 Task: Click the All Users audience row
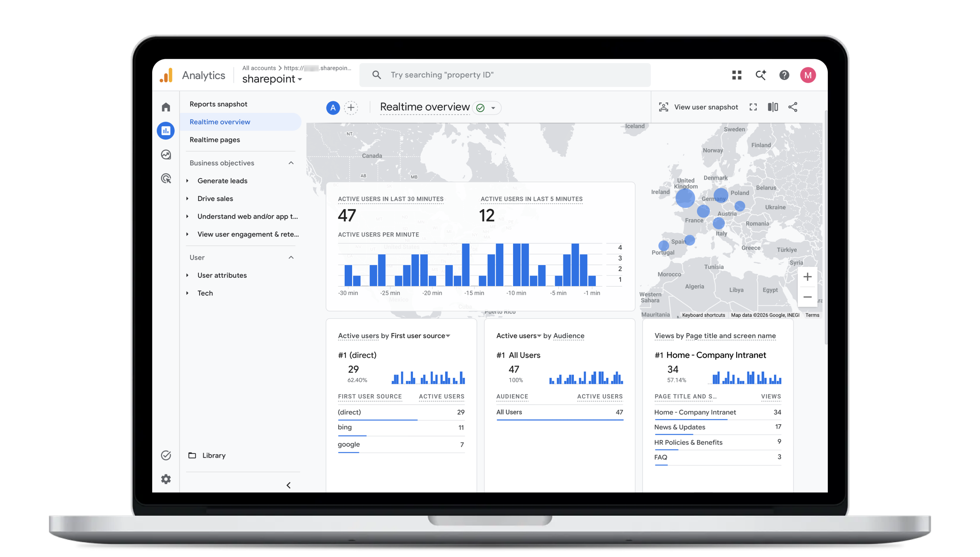(559, 412)
